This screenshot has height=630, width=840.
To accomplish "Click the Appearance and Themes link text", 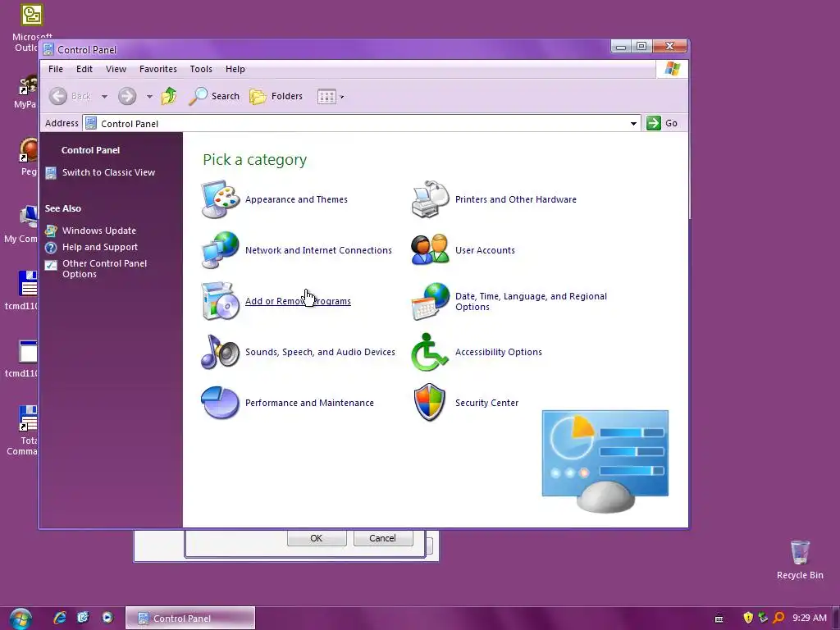I will coord(296,199).
